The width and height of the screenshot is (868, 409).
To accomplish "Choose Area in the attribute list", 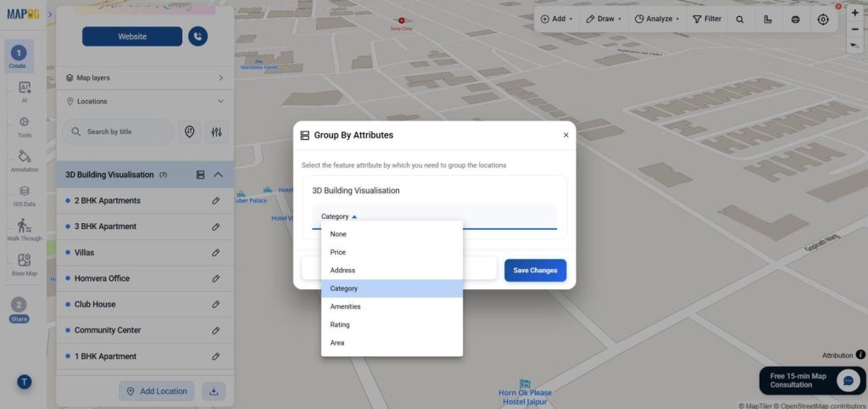I will click(x=392, y=343).
